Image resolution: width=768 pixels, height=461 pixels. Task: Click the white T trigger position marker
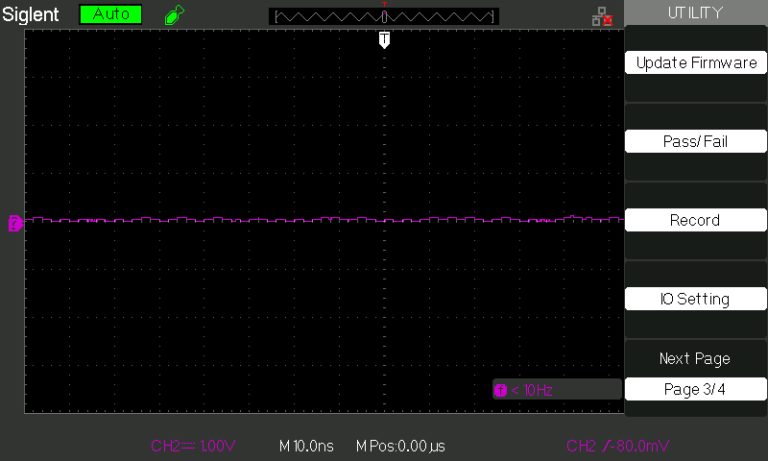point(384,39)
